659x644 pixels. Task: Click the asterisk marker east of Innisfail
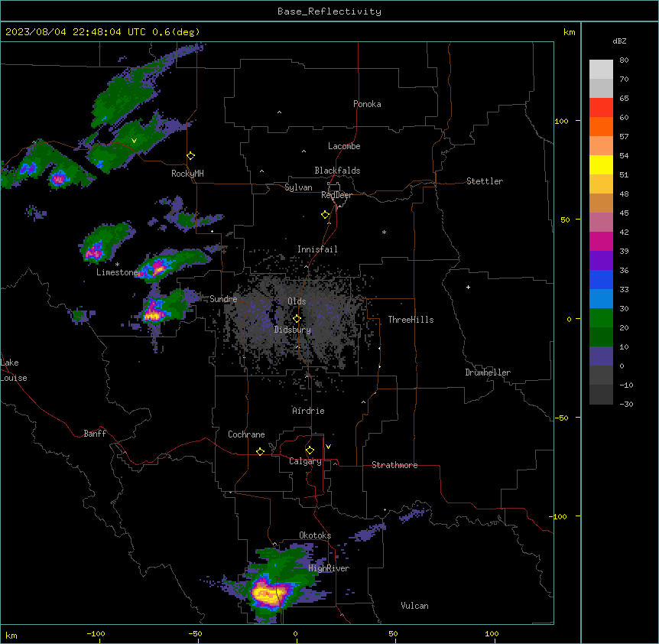(x=384, y=232)
